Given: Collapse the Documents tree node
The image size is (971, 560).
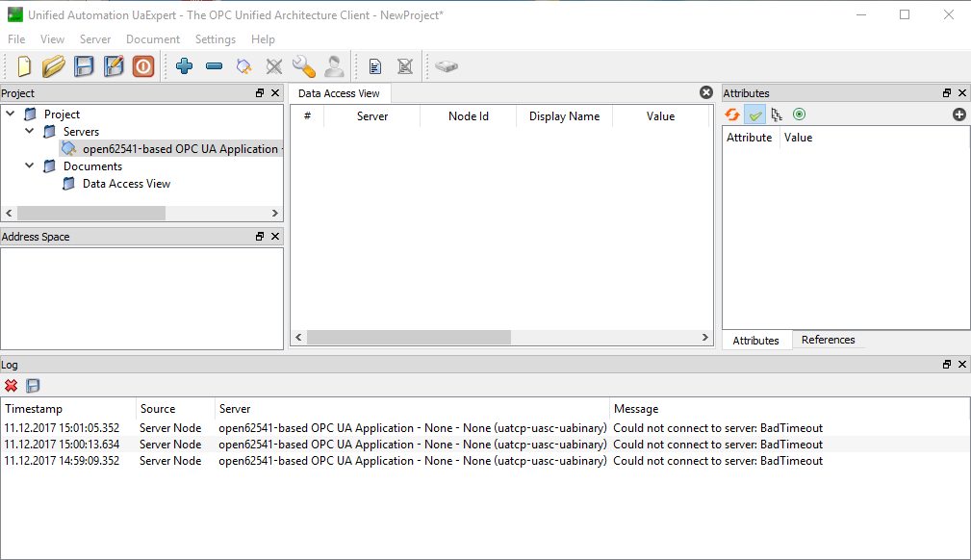Looking at the screenshot, I should coord(29,165).
